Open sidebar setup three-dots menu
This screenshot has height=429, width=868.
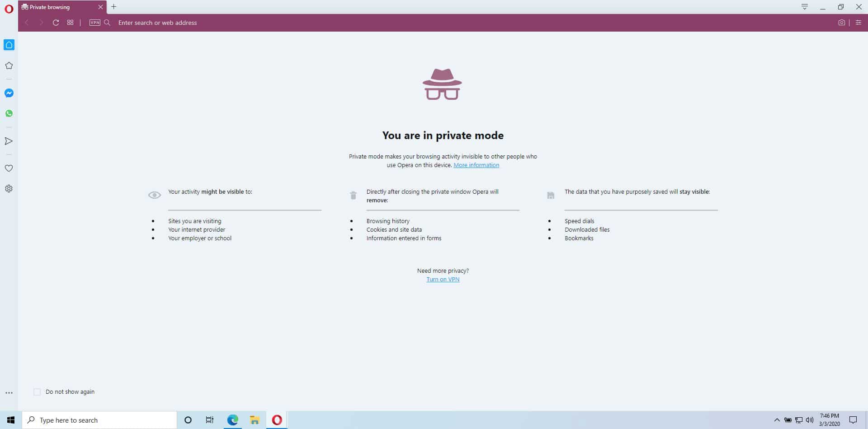pos(9,393)
